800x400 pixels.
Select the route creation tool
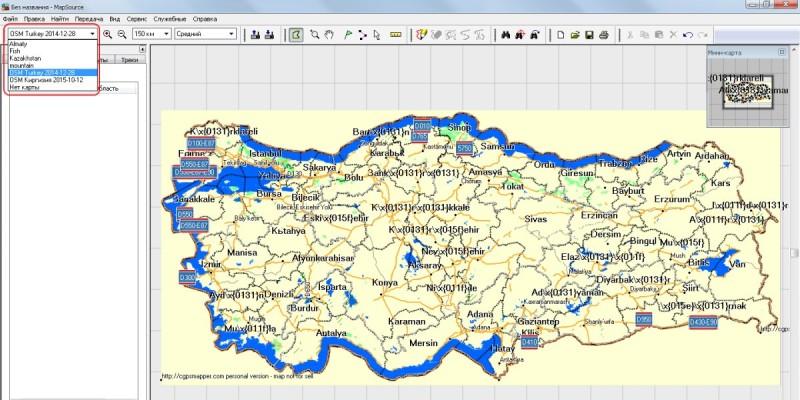click(x=363, y=34)
